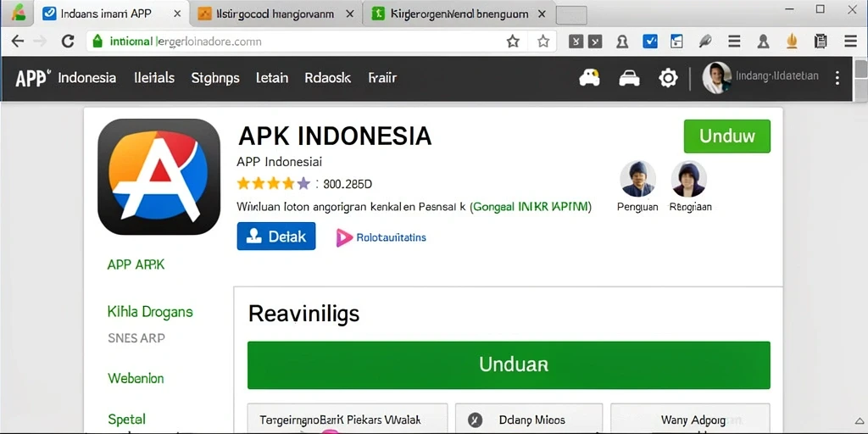Open the Rolotauiitatins link

coord(392,237)
